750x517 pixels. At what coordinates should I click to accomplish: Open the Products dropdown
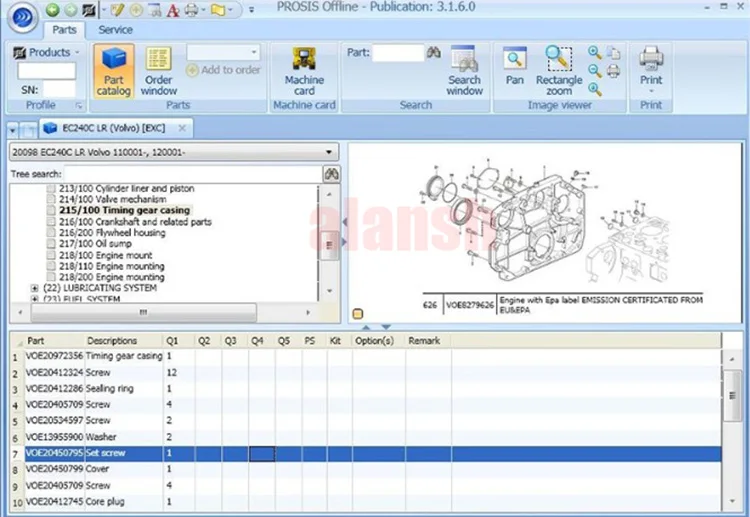(x=46, y=52)
